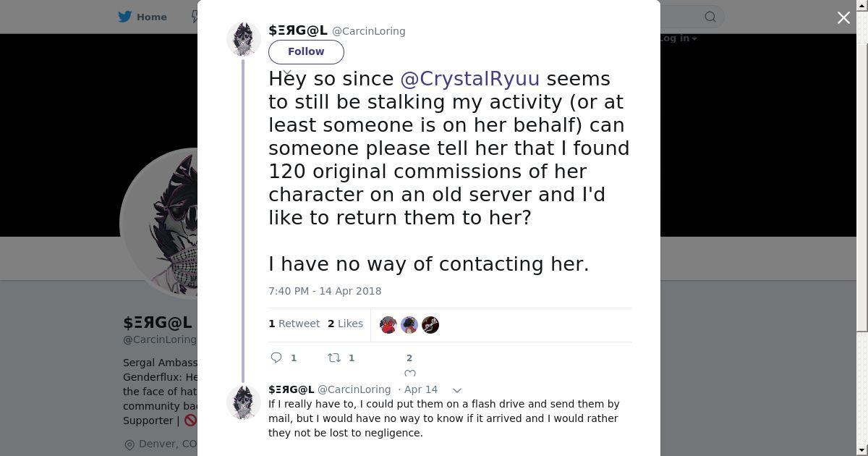This screenshot has width=868, height=456.
Task: Click the retweet arrows icon
Action: [334, 358]
